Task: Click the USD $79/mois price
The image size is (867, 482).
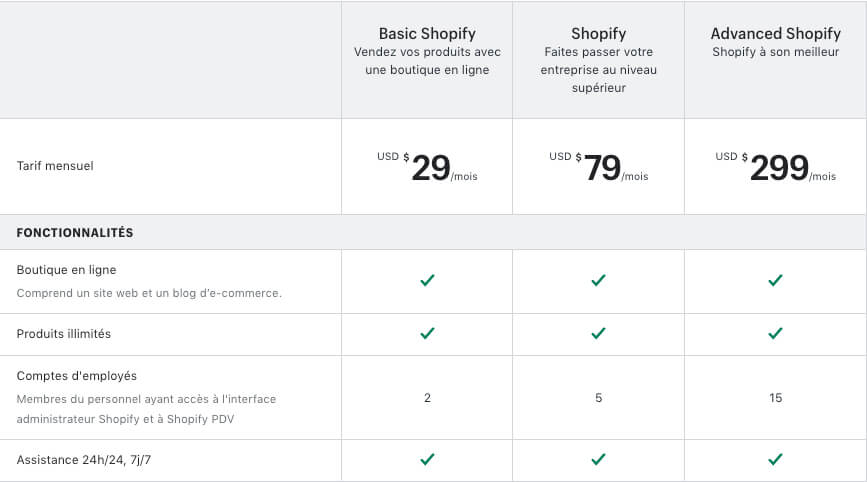Action: pyautogui.click(x=598, y=167)
